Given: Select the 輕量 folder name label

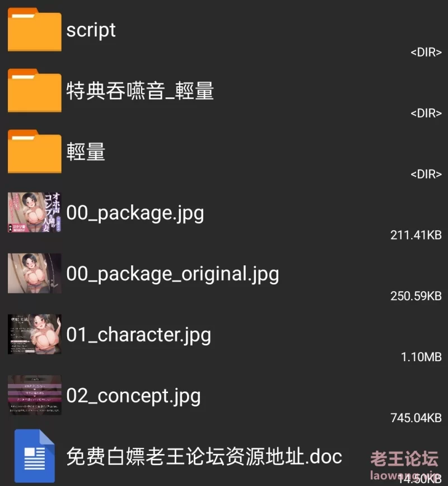Looking at the screenshot, I should pos(86,152).
